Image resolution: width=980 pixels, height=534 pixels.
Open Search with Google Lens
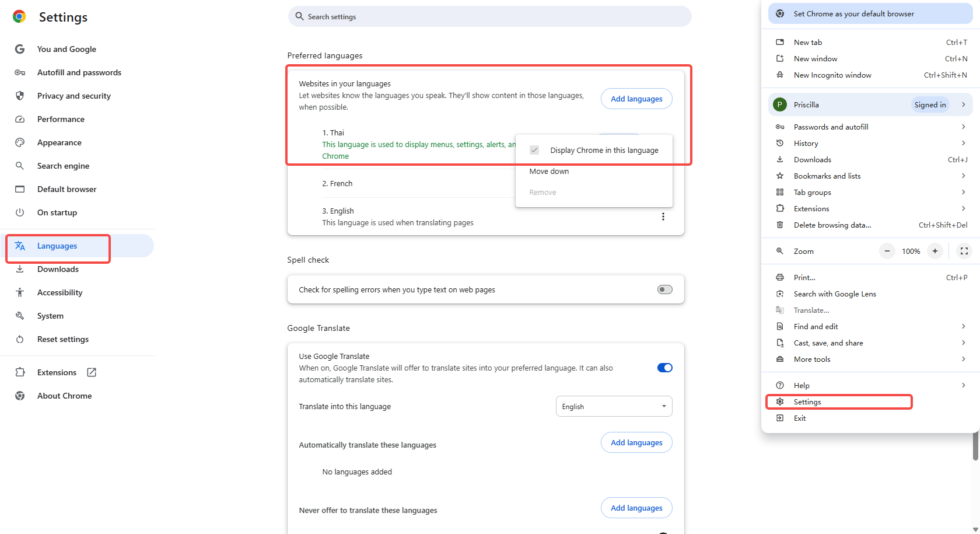coord(835,294)
